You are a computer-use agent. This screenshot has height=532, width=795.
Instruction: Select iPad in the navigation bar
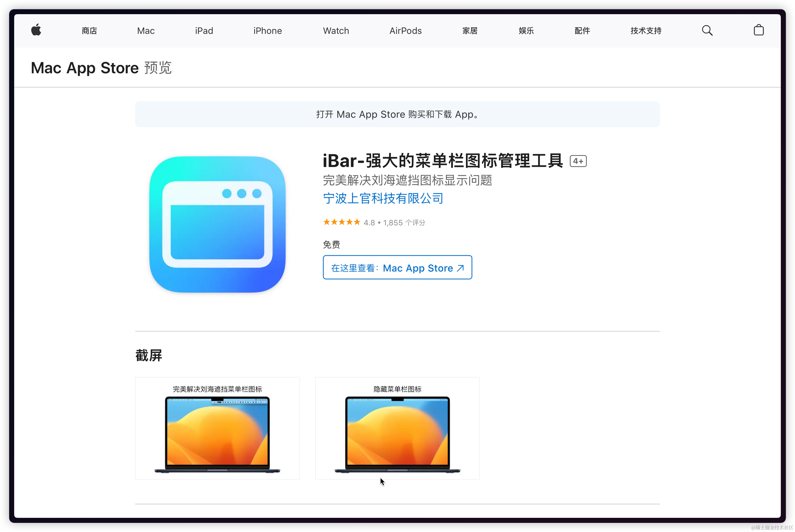tap(204, 31)
